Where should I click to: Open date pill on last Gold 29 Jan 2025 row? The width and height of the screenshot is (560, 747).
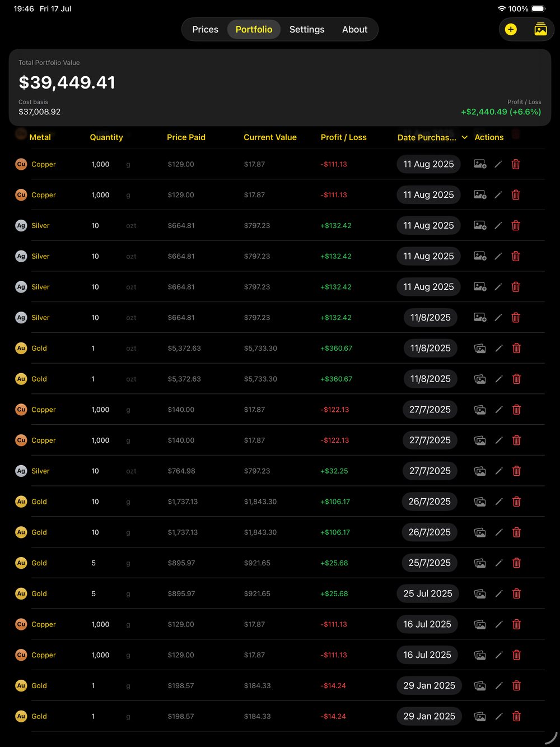point(429,716)
